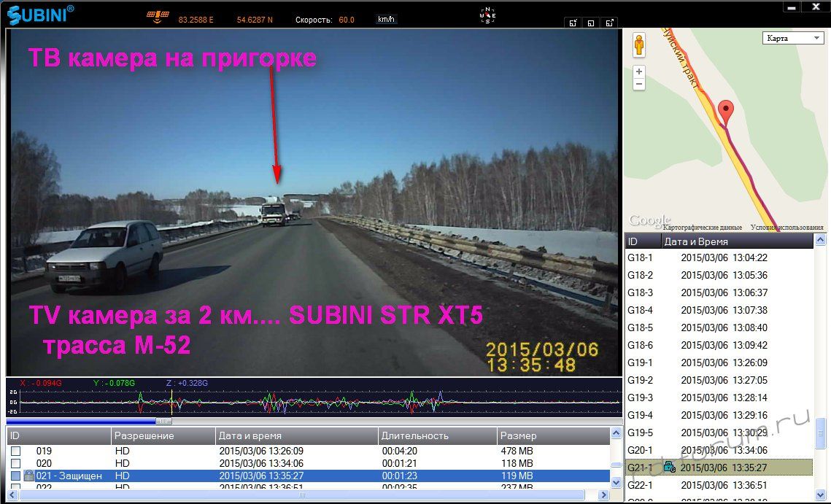Zoom in on the map
The height and width of the screenshot is (504, 831).
(639, 71)
